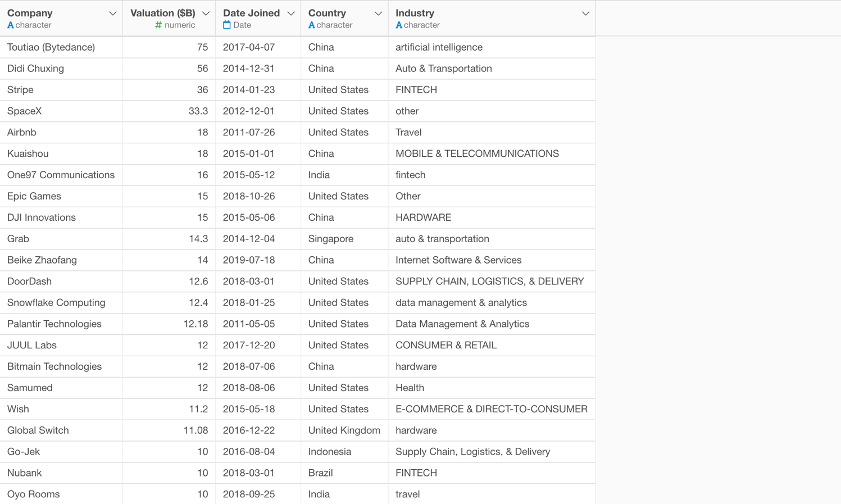Viewport: 841px width, 504px height.
Task: Click the Airbnb company cell
Action: (x=61, y=133)
